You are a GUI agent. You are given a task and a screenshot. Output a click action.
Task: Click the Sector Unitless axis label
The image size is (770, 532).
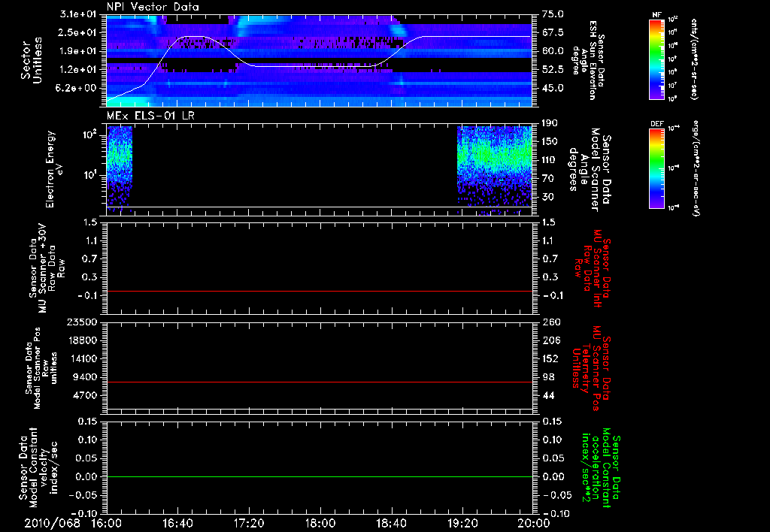pyautogui.click(x=32, y=60)
